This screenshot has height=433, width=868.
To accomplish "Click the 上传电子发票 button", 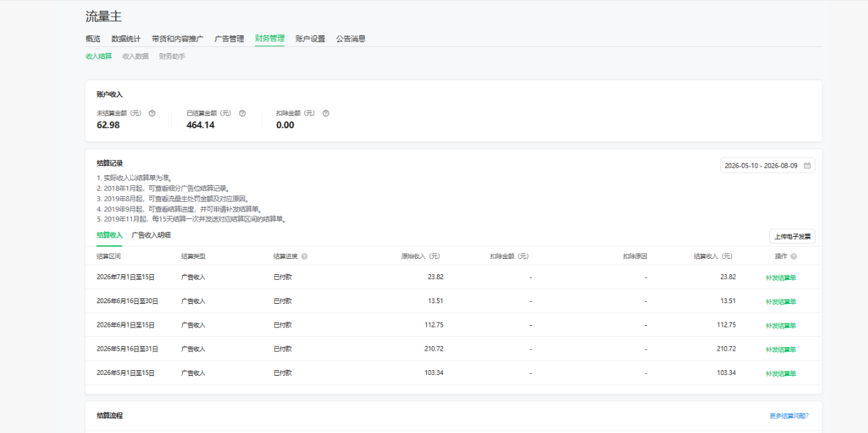I will [x=792, y=236].
